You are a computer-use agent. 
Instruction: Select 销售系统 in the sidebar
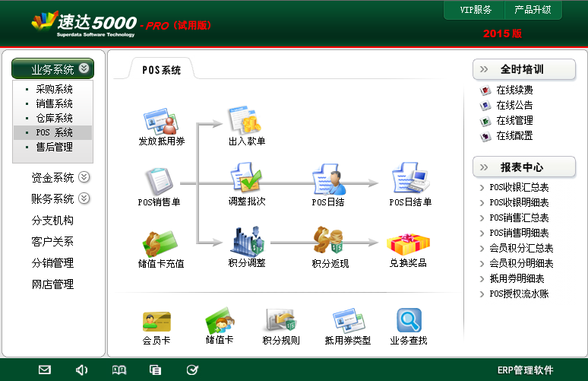(x=55, y=103)
